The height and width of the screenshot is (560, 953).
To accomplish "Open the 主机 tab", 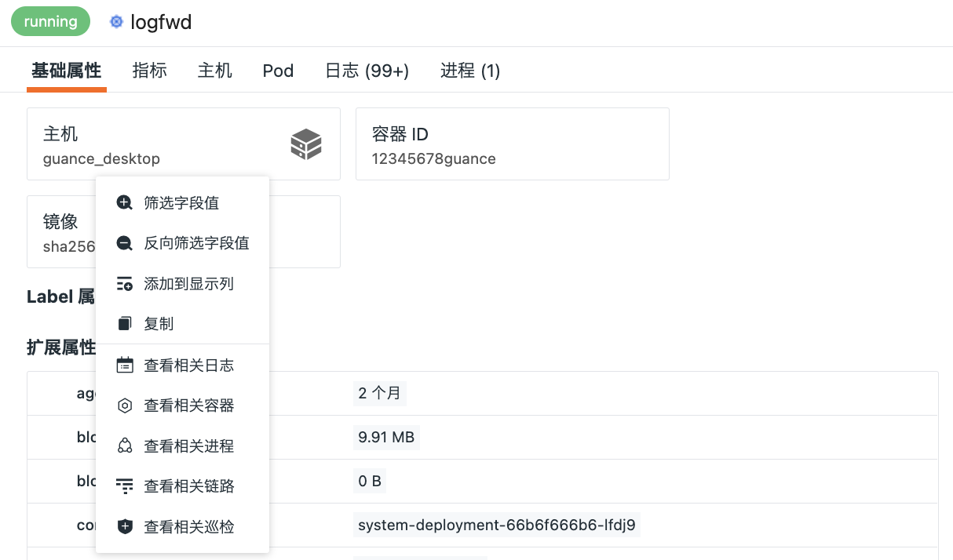I will click(x=214, y=71).
